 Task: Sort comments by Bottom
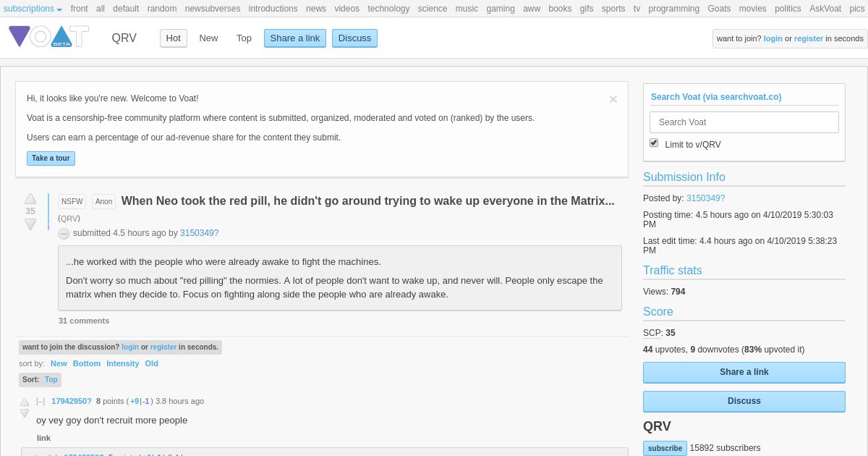click(x=87, y=363)
